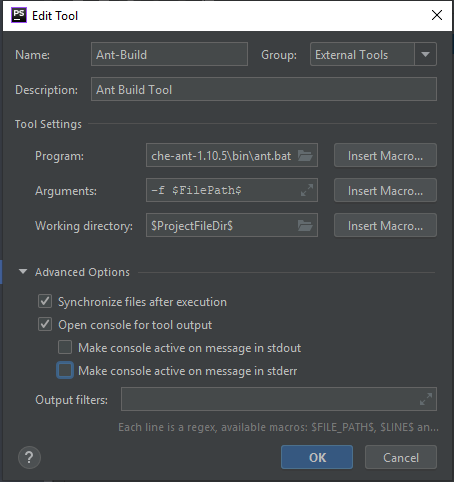
Task: Open the Group dropdown arrow
Action: pyautogui.click(x=425, y=54)
